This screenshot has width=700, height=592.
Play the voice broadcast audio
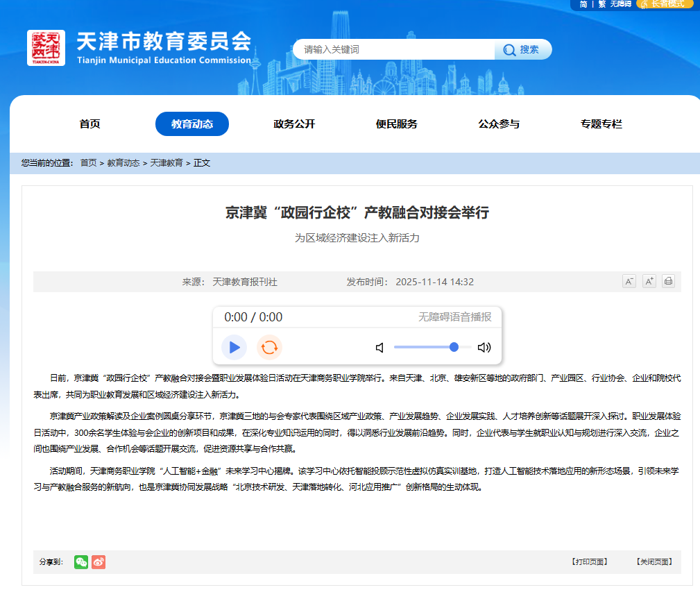pos(234,347)
